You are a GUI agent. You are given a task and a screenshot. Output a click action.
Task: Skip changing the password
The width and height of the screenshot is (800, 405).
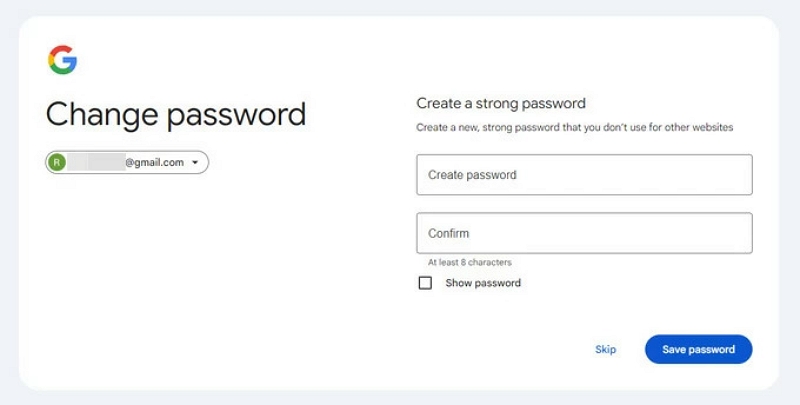click(605, 349)
